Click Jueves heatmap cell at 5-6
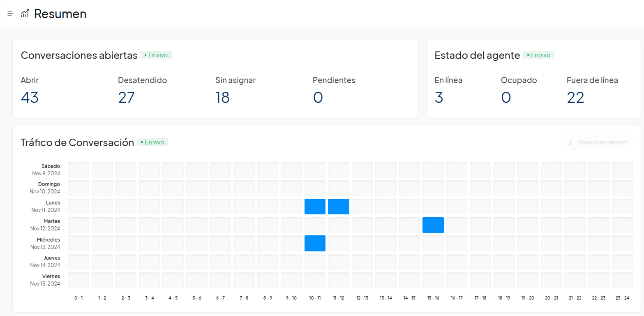644x316 pixels. coord(197,262)
